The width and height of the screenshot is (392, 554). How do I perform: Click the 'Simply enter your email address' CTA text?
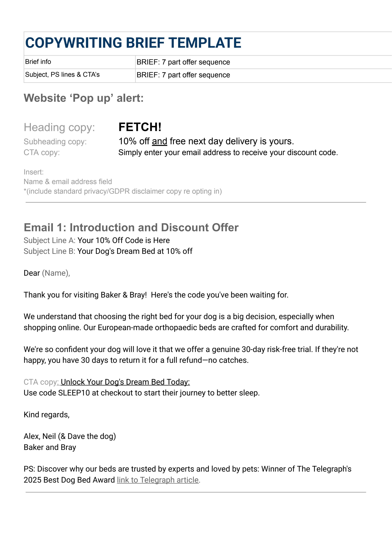click(x=228, y=152)
